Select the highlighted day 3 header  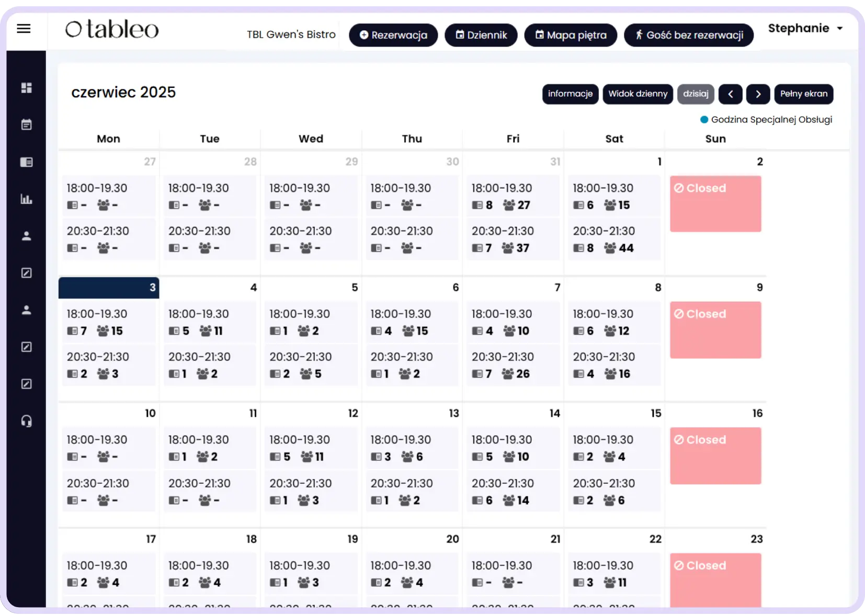109,288
